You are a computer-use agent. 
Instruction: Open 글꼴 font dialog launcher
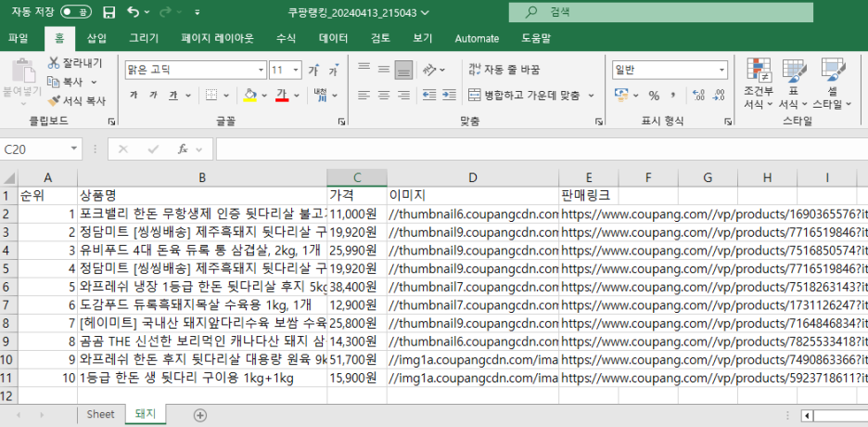tap(341, 121)
